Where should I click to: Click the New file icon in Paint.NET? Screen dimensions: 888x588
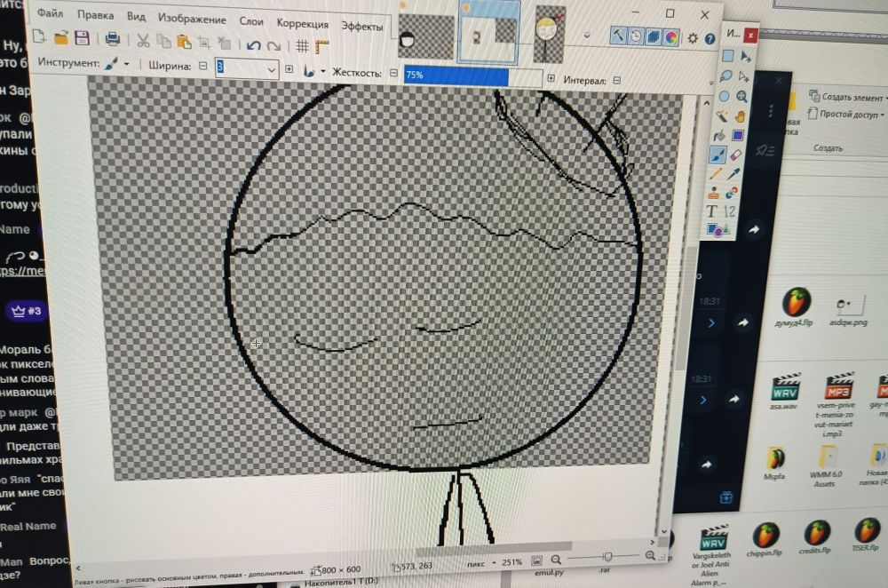(x=38, y=37)
